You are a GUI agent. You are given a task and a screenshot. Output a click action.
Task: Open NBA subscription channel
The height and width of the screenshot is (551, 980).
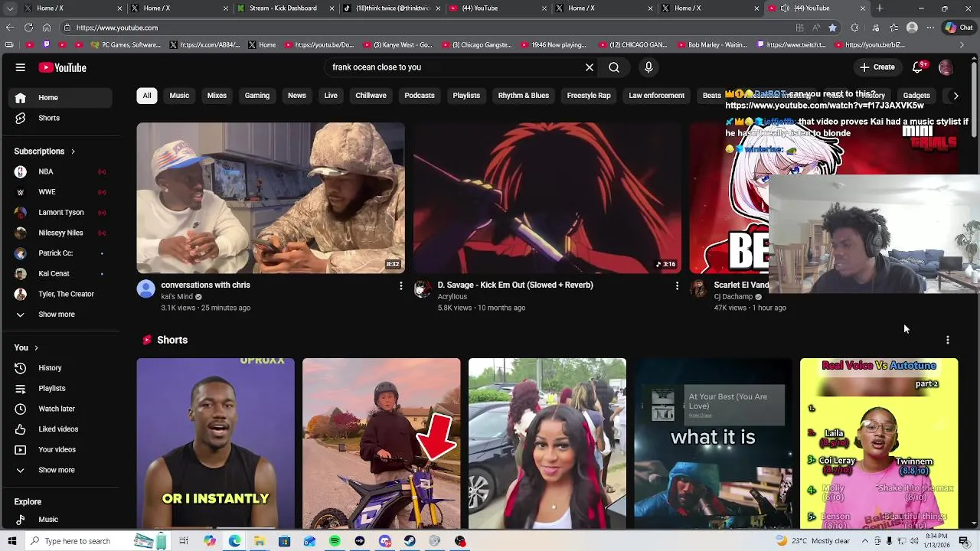tap(60, 171)
